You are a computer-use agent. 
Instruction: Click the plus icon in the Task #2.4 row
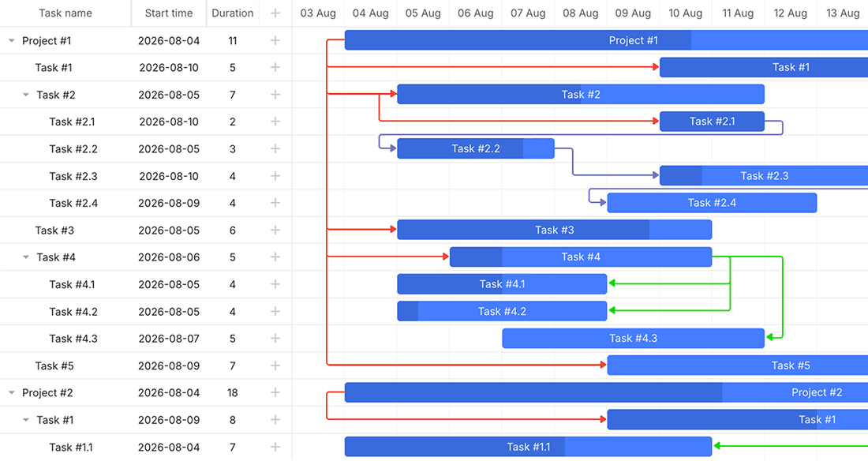coord(275,203)
